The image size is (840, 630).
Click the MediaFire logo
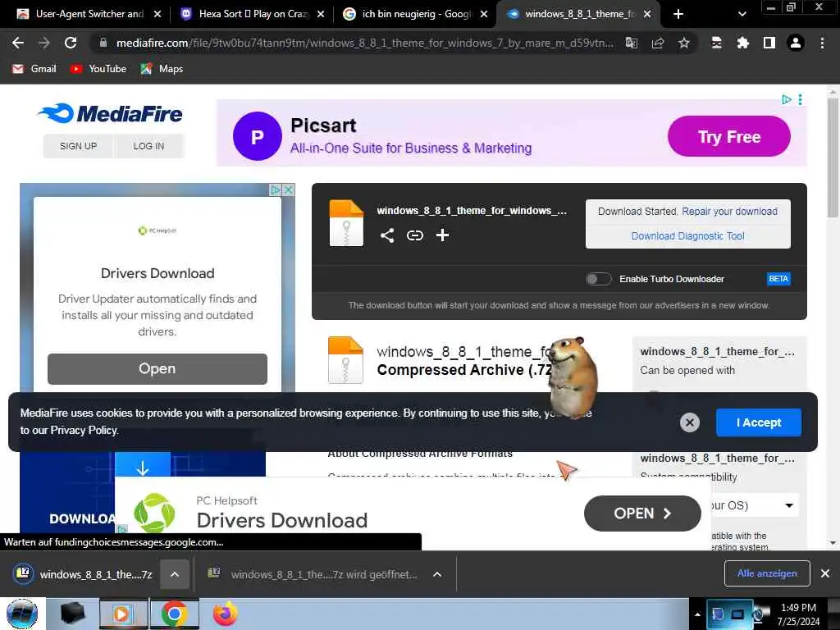[x=110, y=113]
